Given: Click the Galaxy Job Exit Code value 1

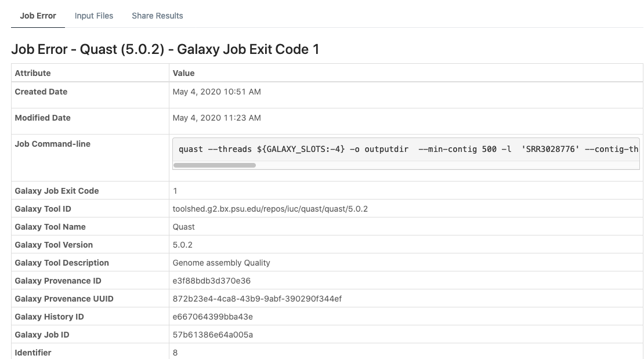Looking at the screenshot, I should pos(174,191).
